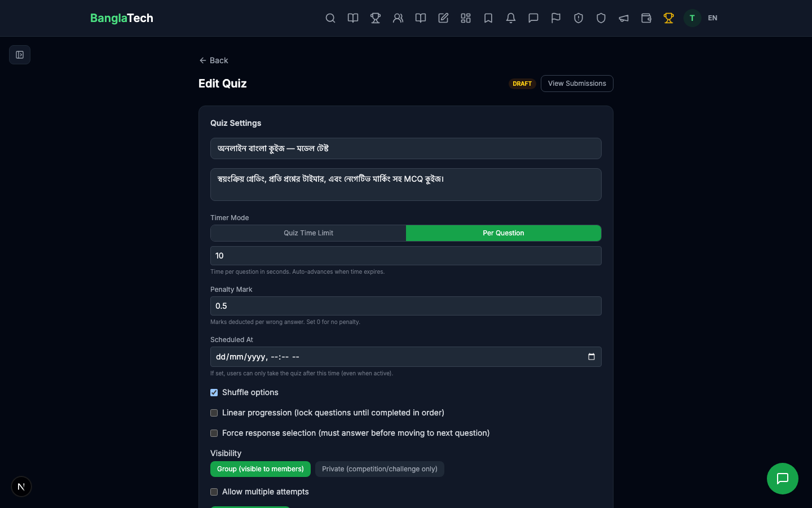
Task: Open the wallet icon in navbar
Action: (x=646, y=18)
